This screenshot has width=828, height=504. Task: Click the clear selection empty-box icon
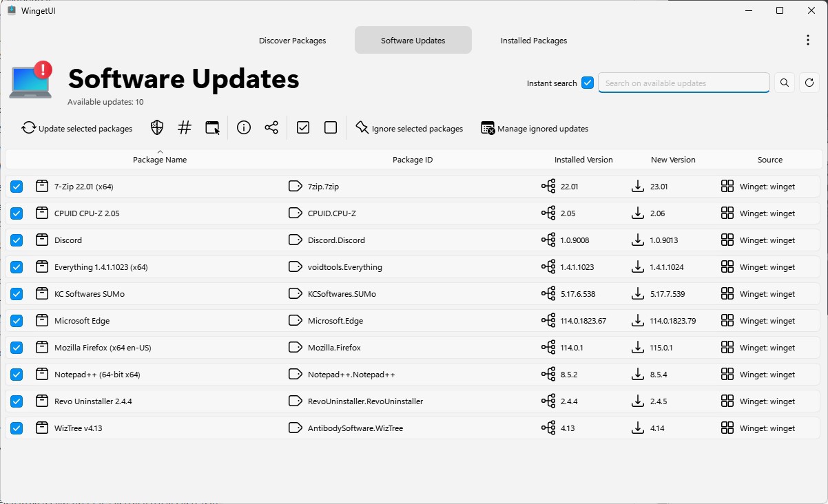331,127
